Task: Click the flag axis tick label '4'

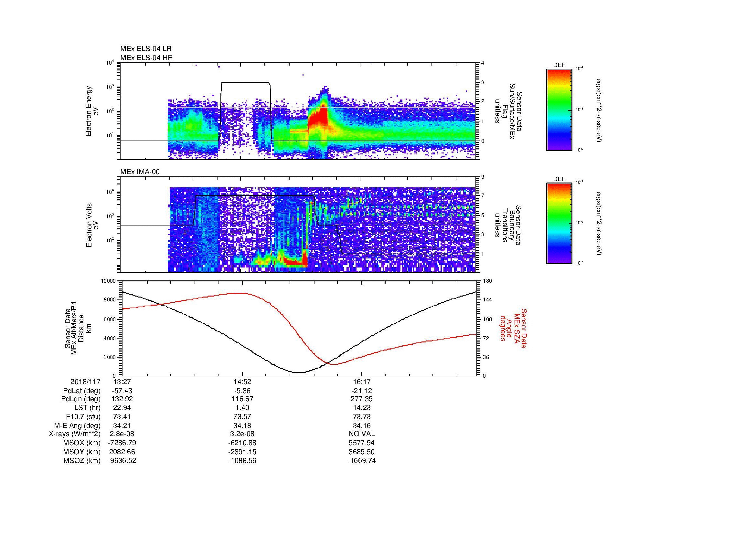Action: click(483, 63)
